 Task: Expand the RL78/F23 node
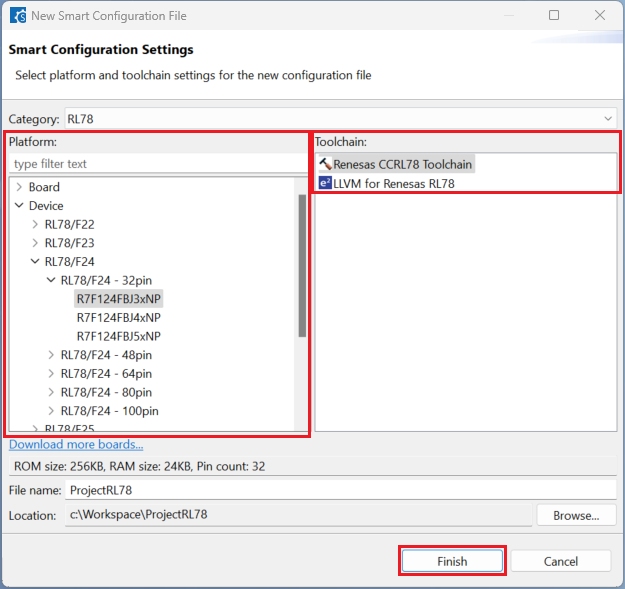coord(35,243)
